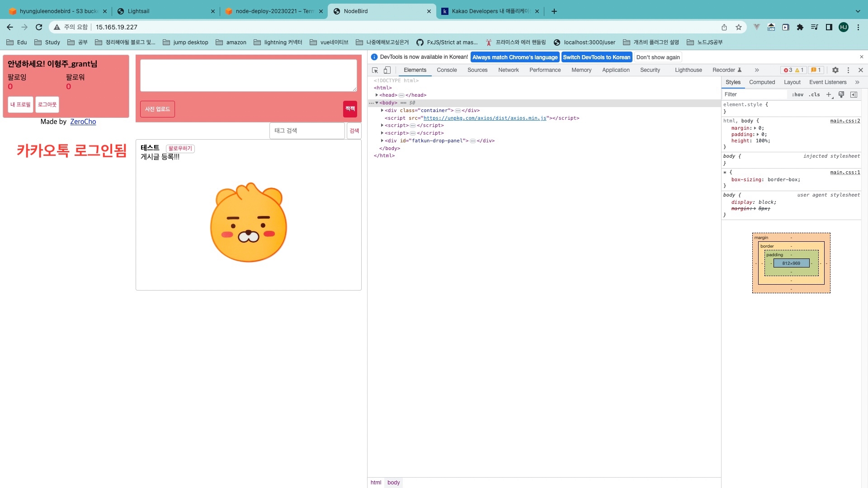Collapse the body element node
The width and height of the screenshot is (868, 488).
[x=377, y=103]
